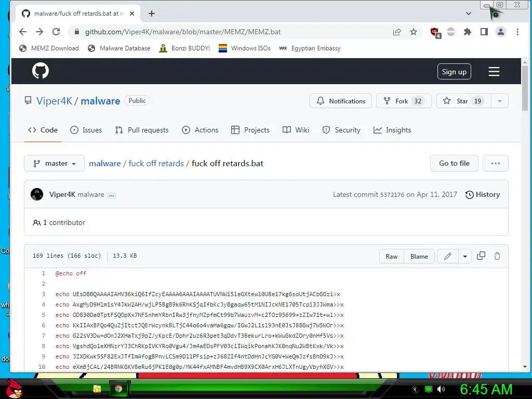Click the GitHub Octocat logo

(41, 71)
